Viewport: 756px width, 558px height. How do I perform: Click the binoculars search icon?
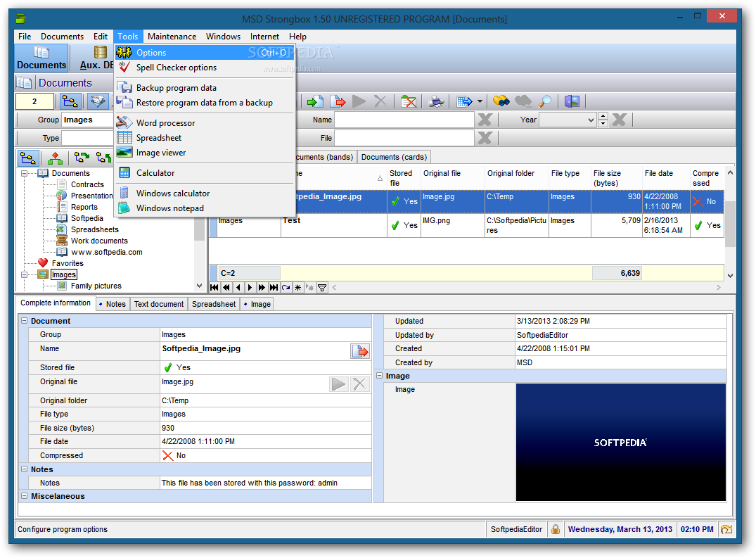click(501, 101)
